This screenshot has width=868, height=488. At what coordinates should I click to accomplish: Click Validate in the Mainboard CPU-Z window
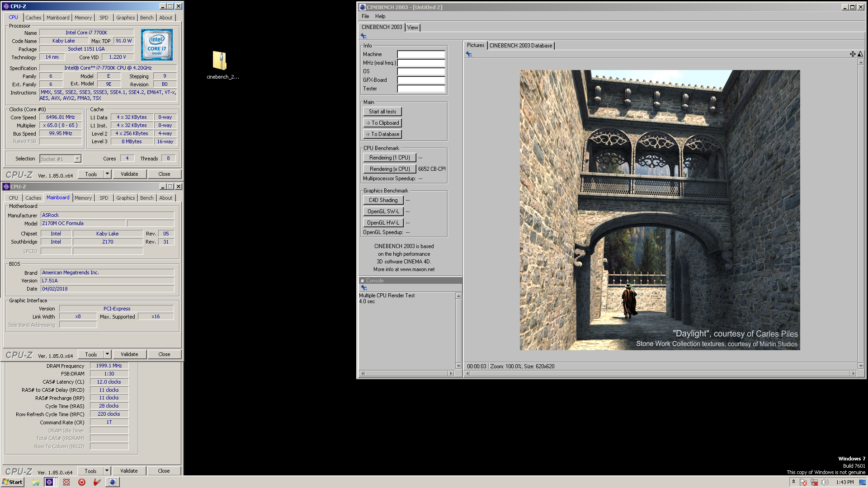coord(129,354)
